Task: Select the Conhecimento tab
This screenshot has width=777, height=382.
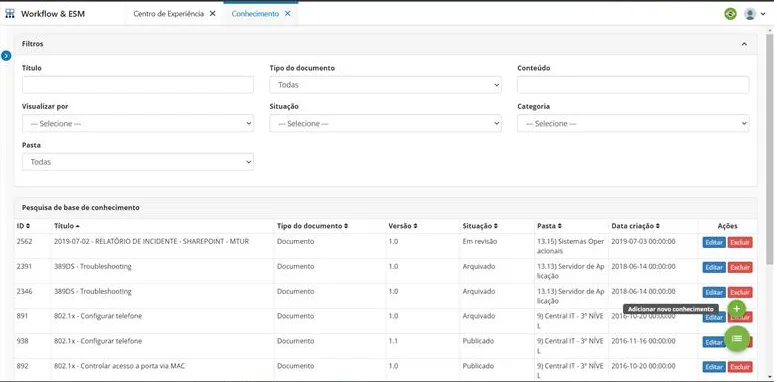Action: click(x=255, y=14)
